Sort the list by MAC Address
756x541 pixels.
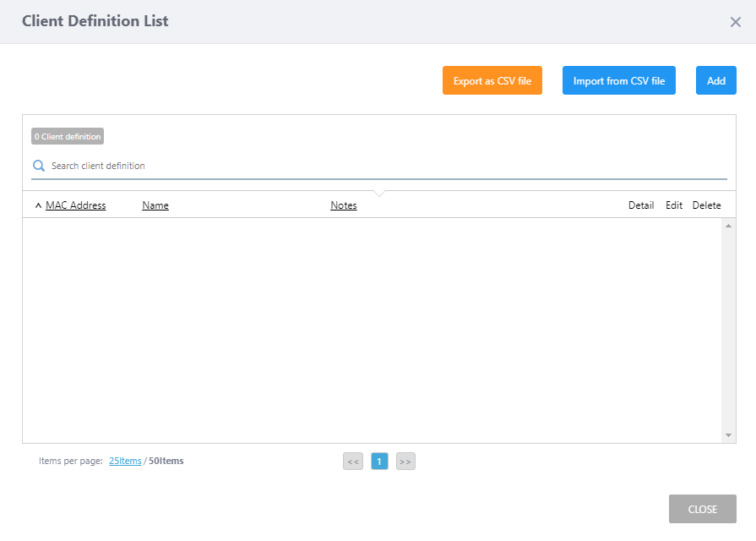(75, 205)
